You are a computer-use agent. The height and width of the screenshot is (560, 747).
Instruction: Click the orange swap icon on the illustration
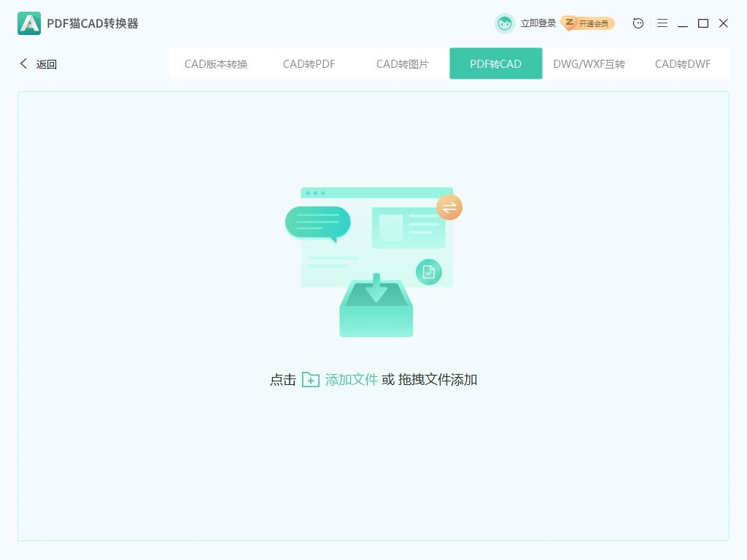[449, 207]
